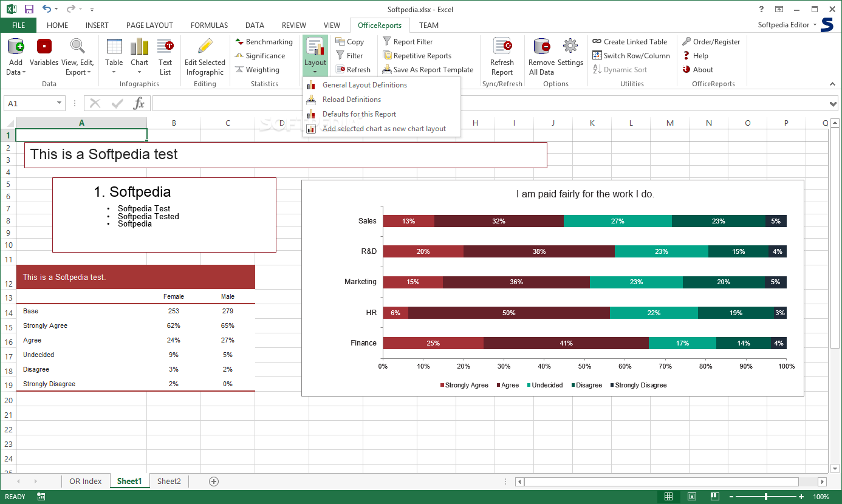Open Weighting statistics
Screen dimensions: 842x504
click(257, 70)
